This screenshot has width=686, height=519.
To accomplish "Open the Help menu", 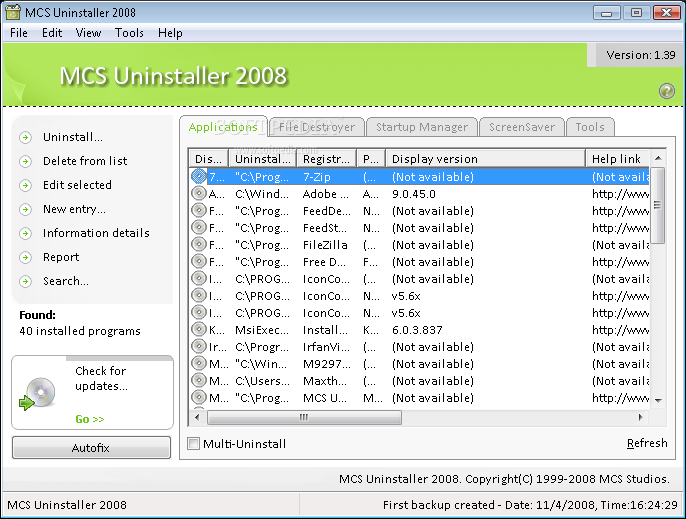I will [170, 33].
